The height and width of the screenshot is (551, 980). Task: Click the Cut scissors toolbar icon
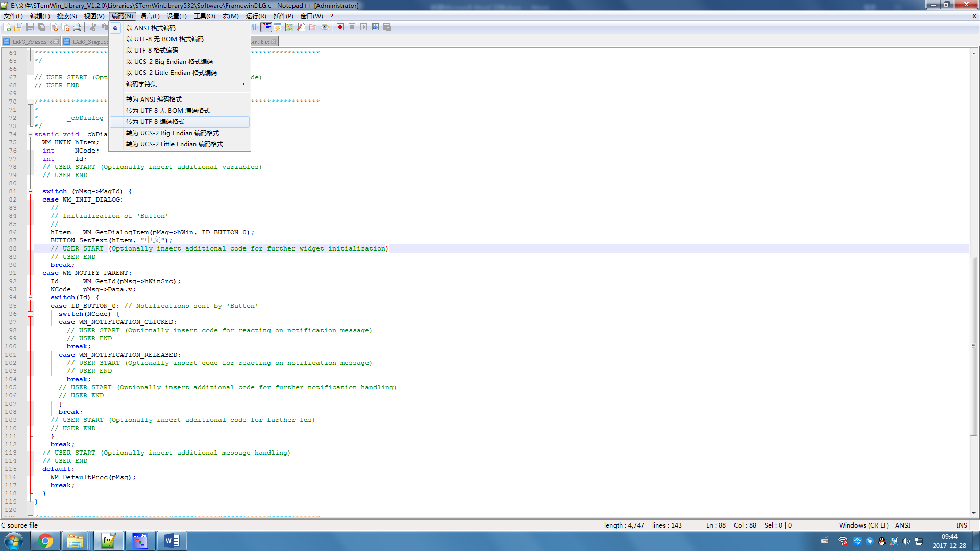[x=93, y=27]
